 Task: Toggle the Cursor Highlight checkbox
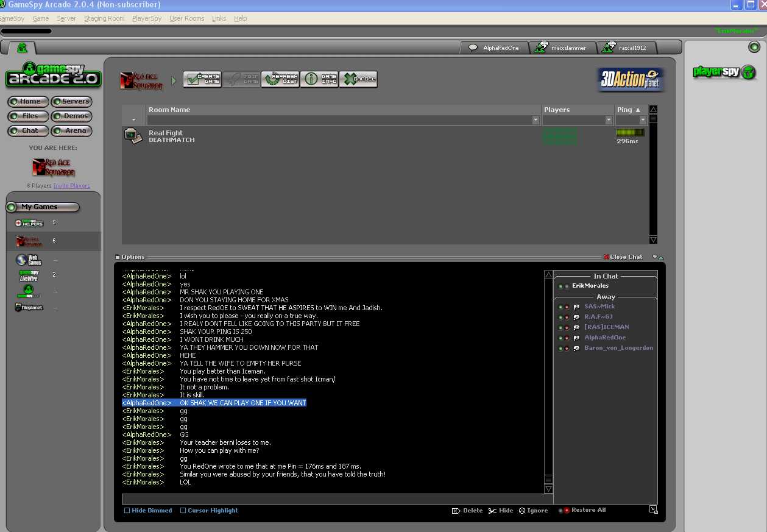point(183,511)
